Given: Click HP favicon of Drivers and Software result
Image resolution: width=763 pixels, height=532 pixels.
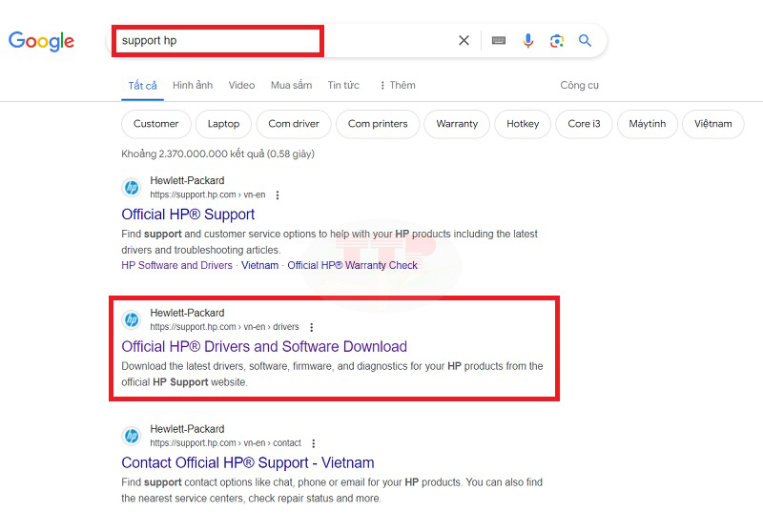Looking at the screenshot, I should [x=132, y=319].
